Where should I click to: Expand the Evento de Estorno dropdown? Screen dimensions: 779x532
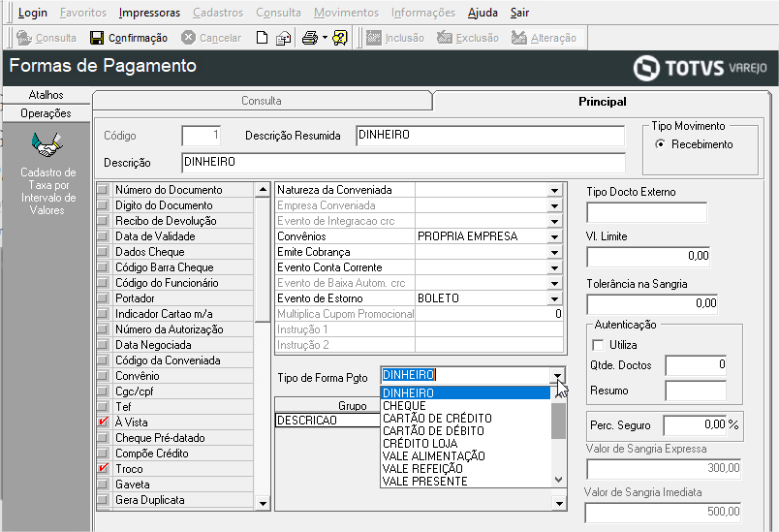554,298
